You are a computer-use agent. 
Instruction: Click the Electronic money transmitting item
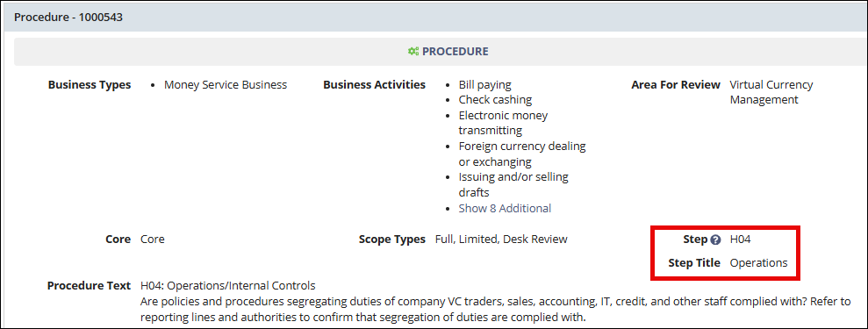pos(503,123)
